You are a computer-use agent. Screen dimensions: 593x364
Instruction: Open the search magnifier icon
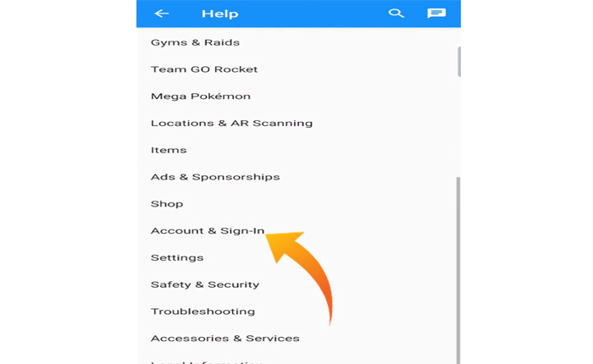[x=396, y=14]
